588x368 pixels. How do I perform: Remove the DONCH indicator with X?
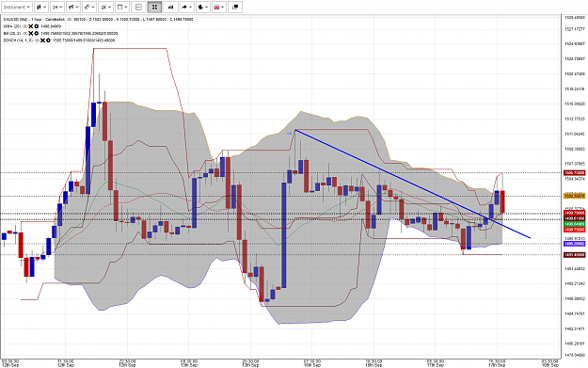(x=42, y=40)
